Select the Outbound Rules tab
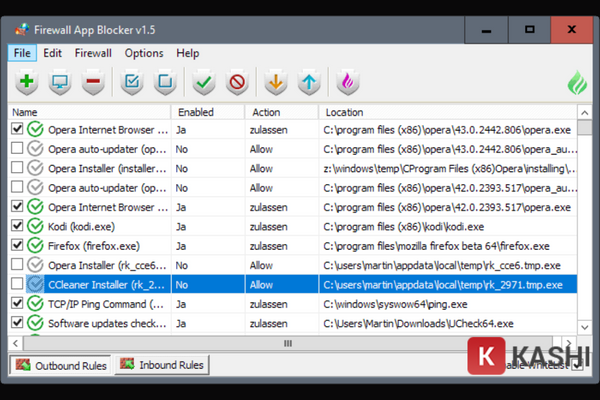Screen dimensions: 600x400 pos(60,365)
